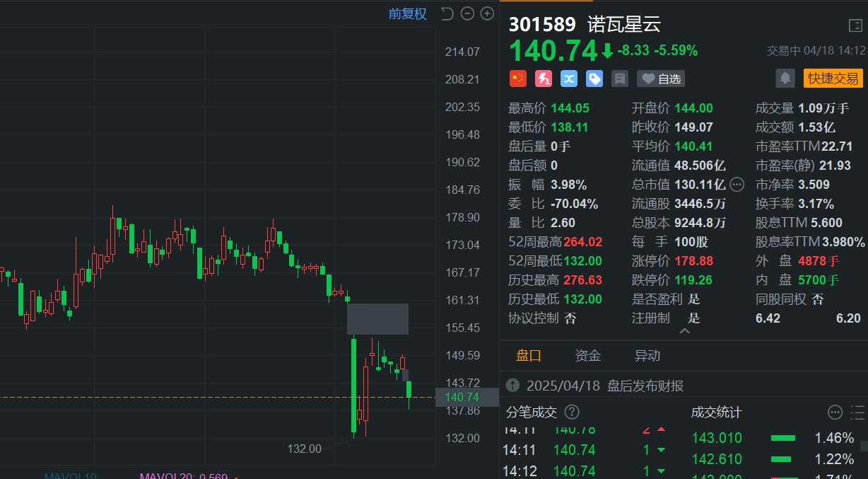Image resolution: width=868 pixels, height=479 pixels.
Task: Click the stock code 301589
Action: click(542, 24)
